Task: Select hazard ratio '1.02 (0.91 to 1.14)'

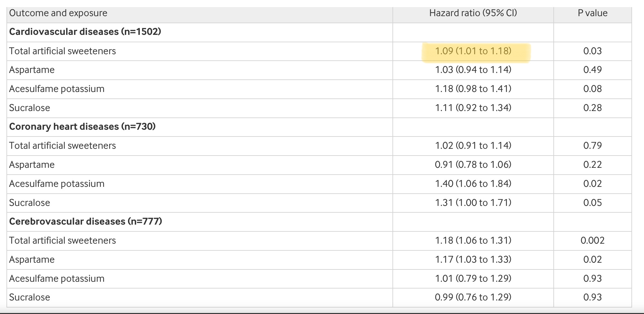Action: click(473, 146)
